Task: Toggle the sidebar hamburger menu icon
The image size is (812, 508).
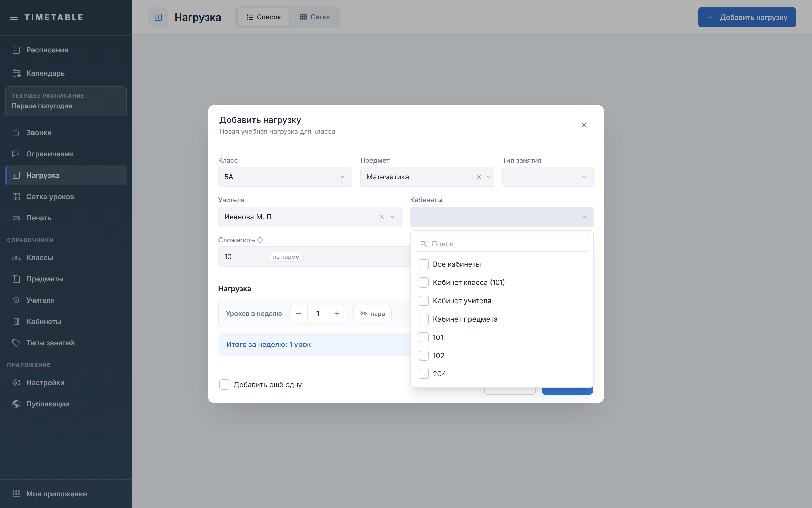Action: 14,17
